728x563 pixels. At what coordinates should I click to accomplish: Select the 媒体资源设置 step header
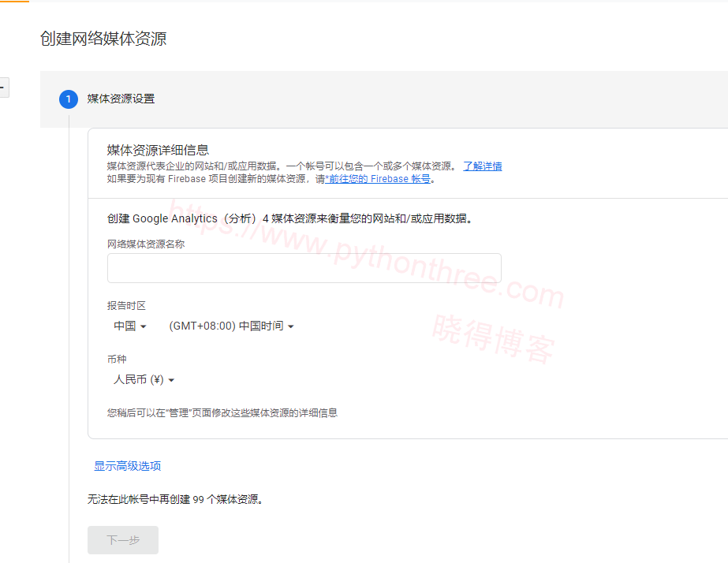coord(121,99)
